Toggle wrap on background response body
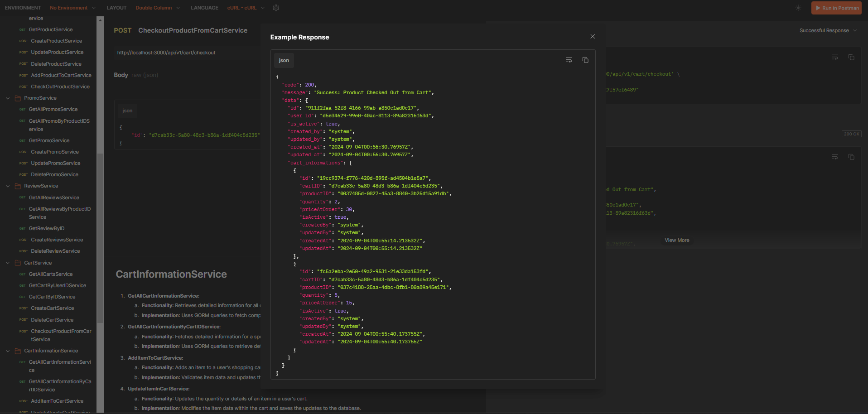Viewport: 868px width, 414px height. point(835,157)
